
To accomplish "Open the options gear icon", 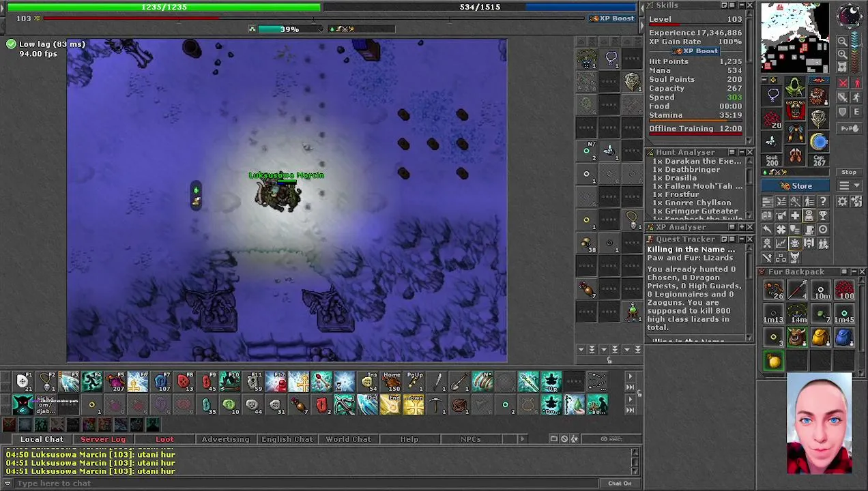I will pyautogui.click(x=843, y=201).
